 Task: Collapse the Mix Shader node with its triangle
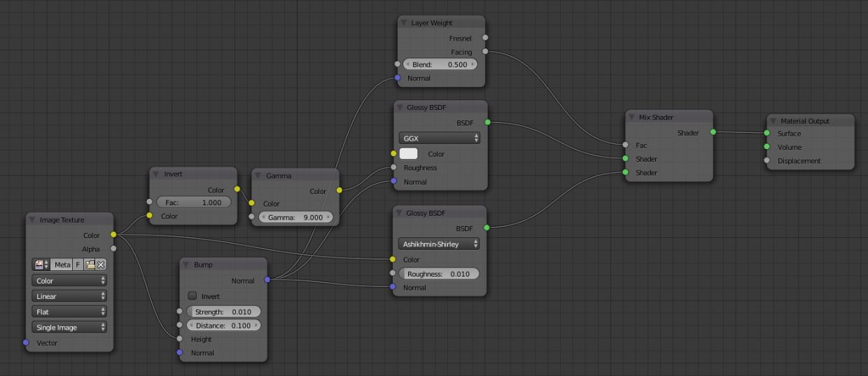click(632, 117)
